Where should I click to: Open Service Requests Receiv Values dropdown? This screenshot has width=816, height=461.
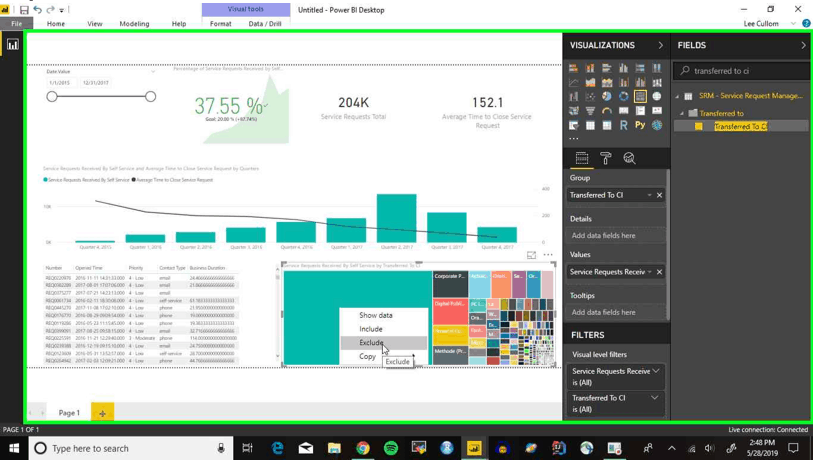pyautogui.click(x=649, y=272)
